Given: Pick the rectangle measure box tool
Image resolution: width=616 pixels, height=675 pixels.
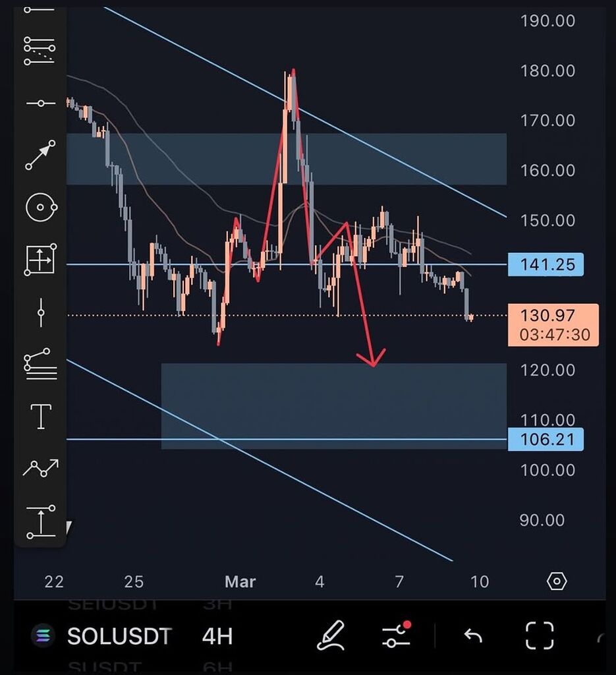Looking at the screenshot, I should 40,259.
